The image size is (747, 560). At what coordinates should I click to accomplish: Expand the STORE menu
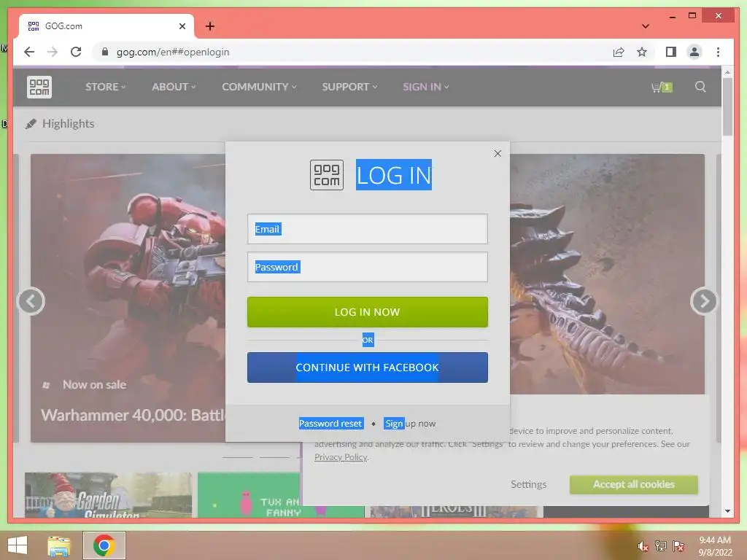105,87
